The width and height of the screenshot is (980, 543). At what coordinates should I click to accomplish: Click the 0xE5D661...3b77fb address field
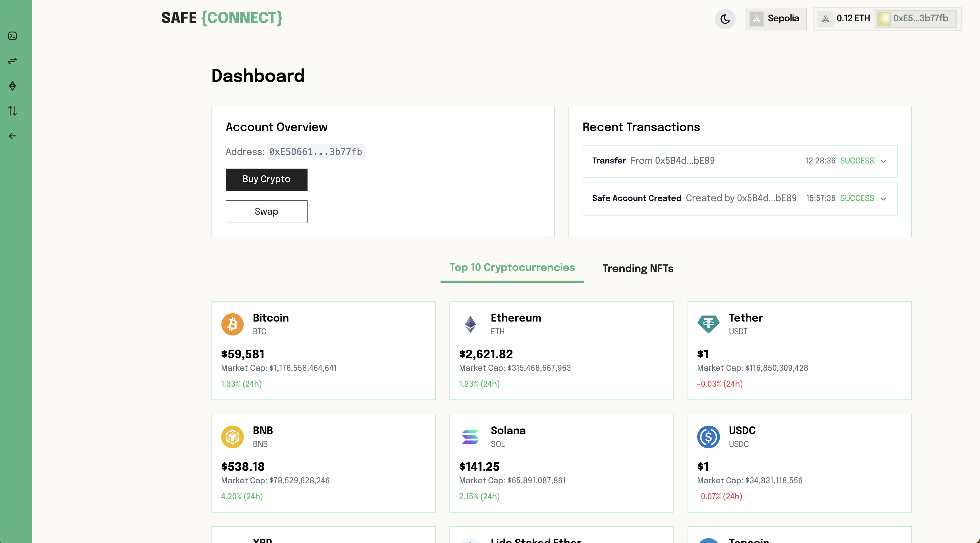point(315,152)
